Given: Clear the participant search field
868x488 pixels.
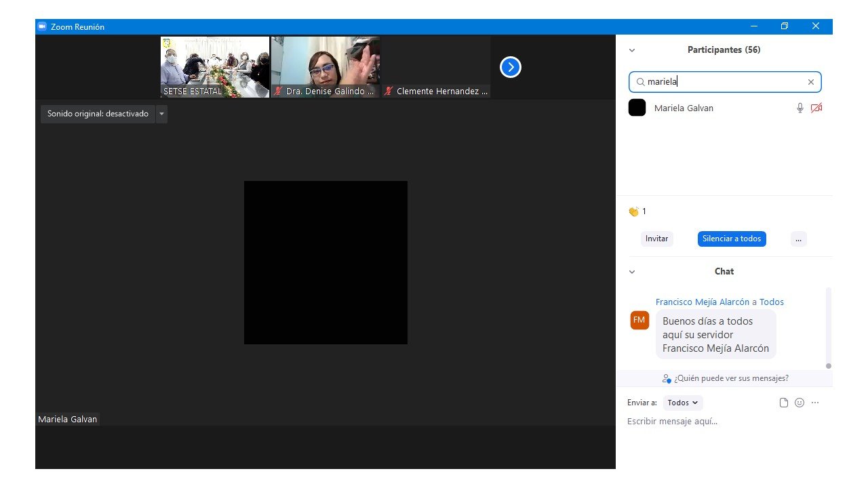Looking at the screenshot, I should [810, 82].
